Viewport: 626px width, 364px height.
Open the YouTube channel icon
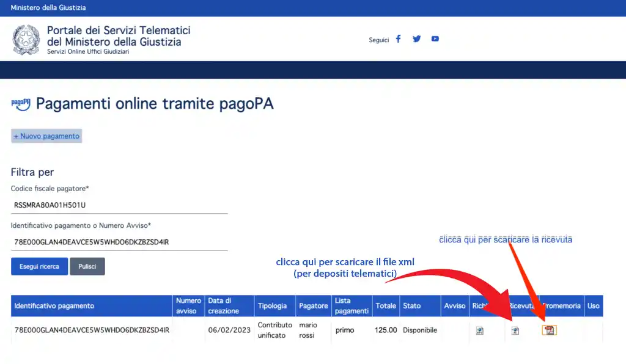coord(435,38)
